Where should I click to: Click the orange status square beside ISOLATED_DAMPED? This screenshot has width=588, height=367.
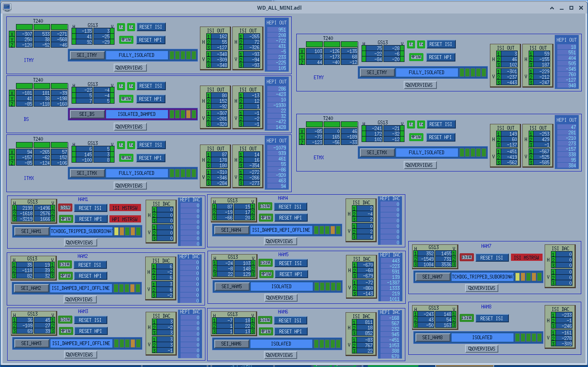189,114
